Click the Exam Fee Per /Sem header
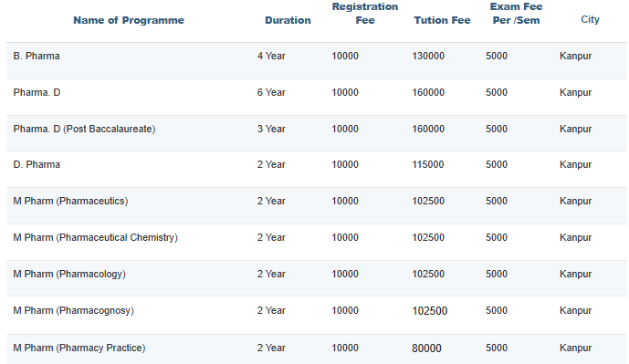This screenshot has width=629, height=364. pyautogui.click(x=516, y=14)
